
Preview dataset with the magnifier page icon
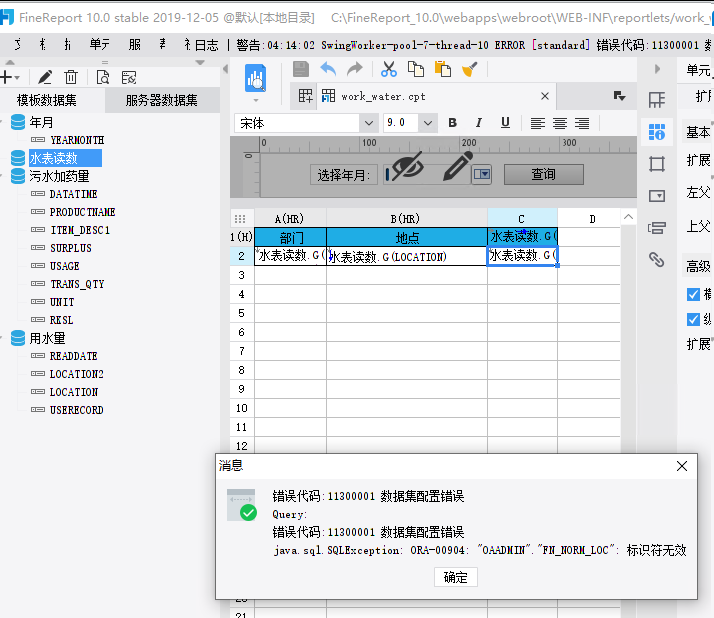[x=103, y=77]
